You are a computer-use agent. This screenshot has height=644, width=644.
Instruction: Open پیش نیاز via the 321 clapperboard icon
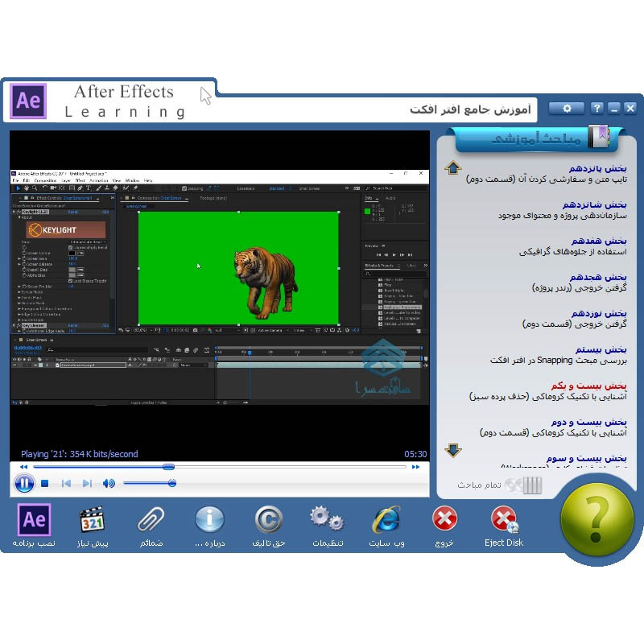tap(92, 521)
